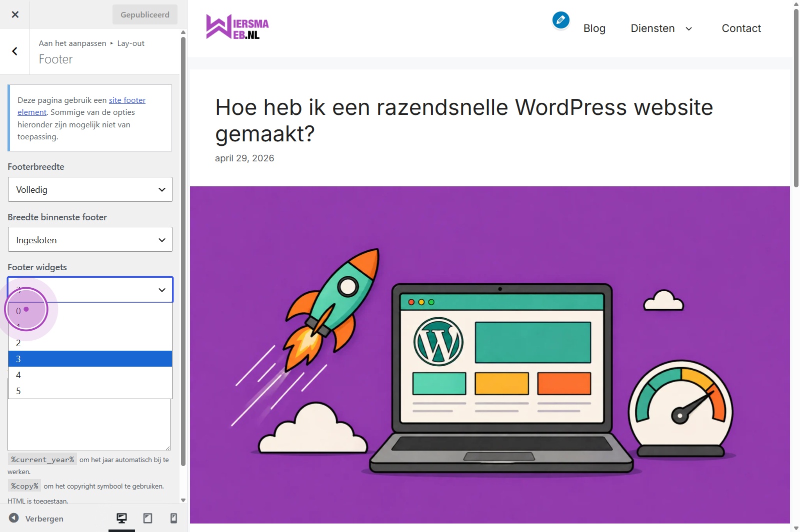
Task: Open the Blog menu item
Action: pyautogui.click(x=594, y=28)
